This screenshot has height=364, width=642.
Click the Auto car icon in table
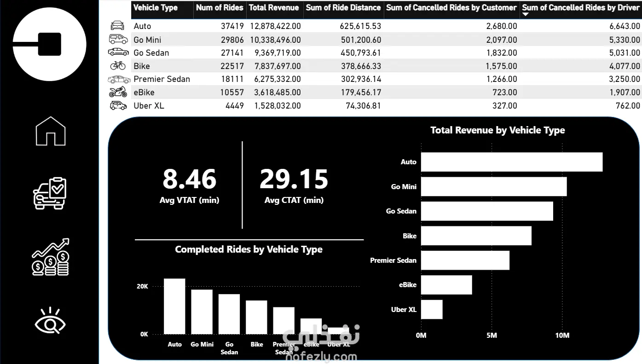pyautogui.click(x=118, y=26)
